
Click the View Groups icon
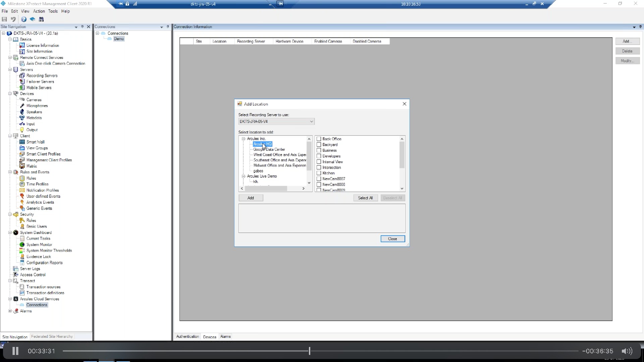tap(22, 148)
